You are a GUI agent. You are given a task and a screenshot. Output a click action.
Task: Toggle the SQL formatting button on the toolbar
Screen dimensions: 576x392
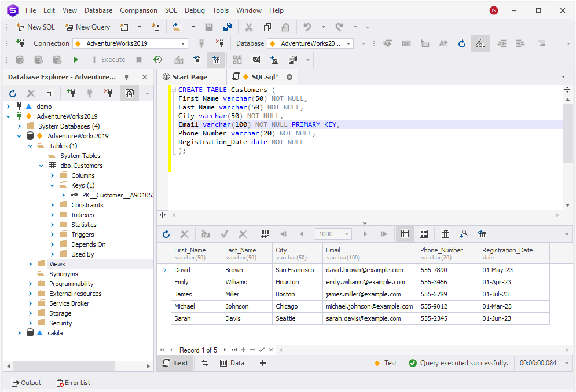tap(480, 43)
